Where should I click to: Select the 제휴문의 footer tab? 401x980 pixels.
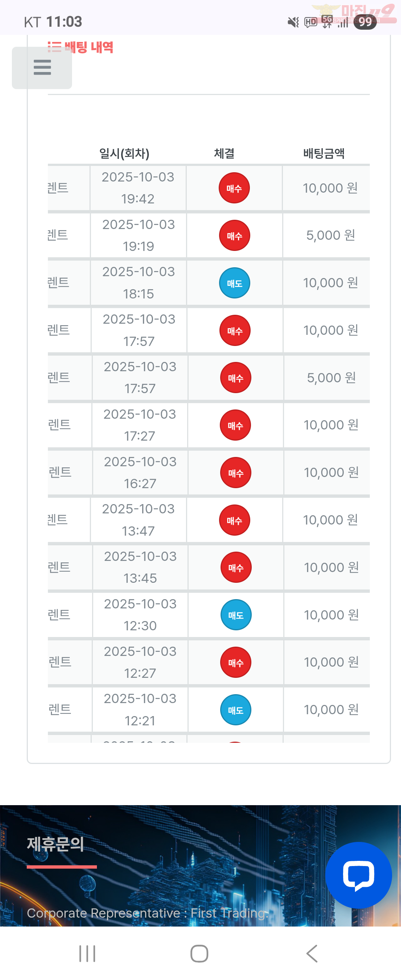click(x=56, y=844)
